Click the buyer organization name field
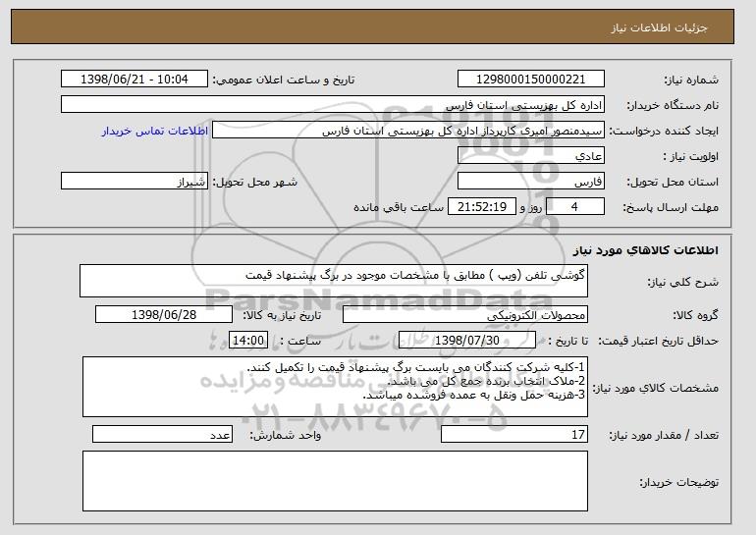The height and width of the screenshot is (535, 756). pyautogui.click(x=333, y=105)
